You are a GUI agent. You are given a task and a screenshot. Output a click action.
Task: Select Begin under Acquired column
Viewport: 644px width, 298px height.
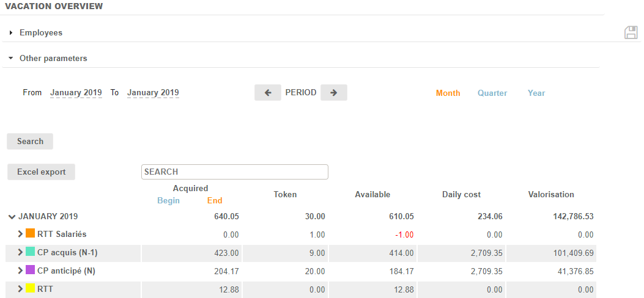pyautogui.click(x=168, y=201)
